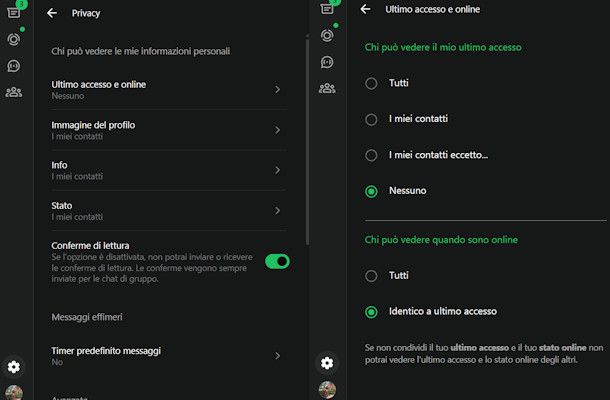Click the Communities icon in the middle sidebar
The width and height of the screenshot is (610, 400).
[327, 88]
